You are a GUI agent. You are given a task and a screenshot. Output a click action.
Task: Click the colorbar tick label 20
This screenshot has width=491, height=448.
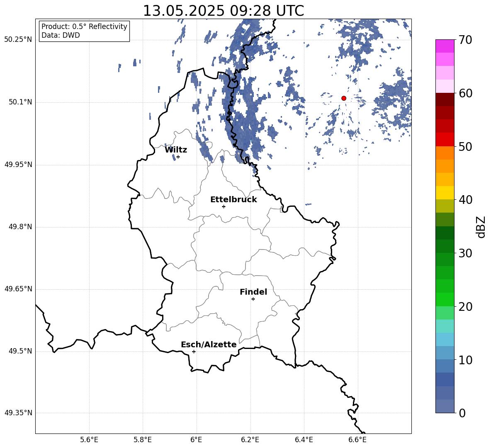[465, 307]
